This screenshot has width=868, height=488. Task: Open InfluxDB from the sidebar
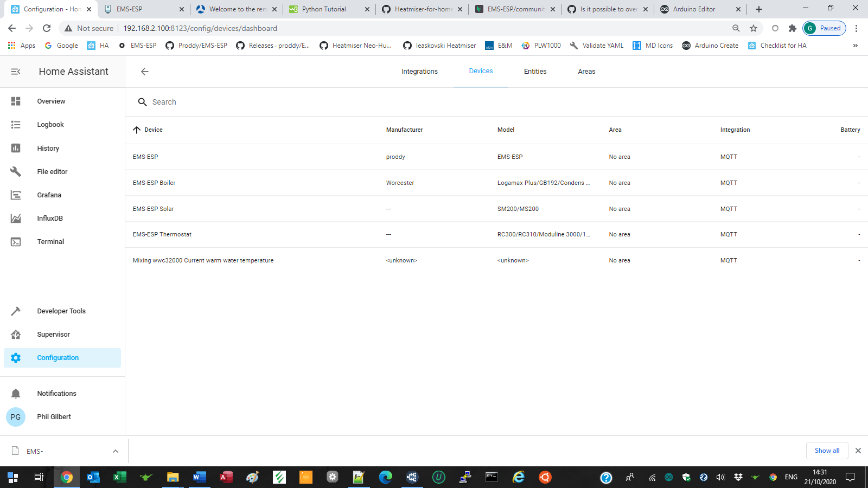tap(50, 219)
